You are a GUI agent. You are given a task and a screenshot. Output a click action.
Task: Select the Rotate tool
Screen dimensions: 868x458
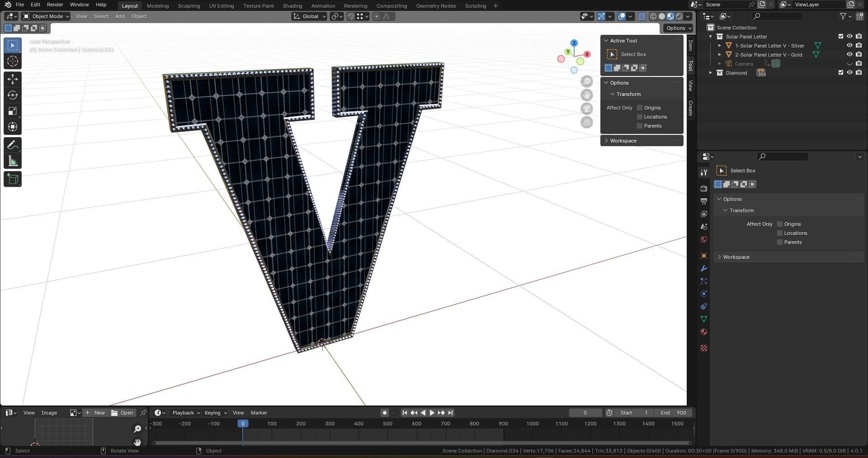pos(13,95)
